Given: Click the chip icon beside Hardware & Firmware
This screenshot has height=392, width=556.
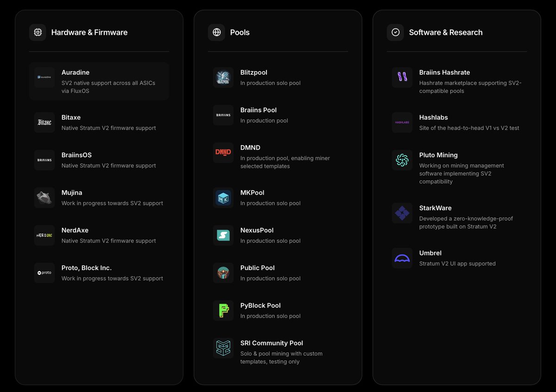Looking at the screenshot, I should (38, 32).
